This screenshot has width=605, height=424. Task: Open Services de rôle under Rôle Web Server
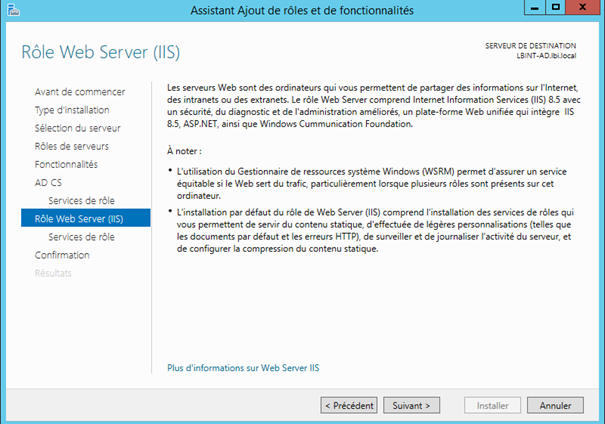[x=81, y=237]
